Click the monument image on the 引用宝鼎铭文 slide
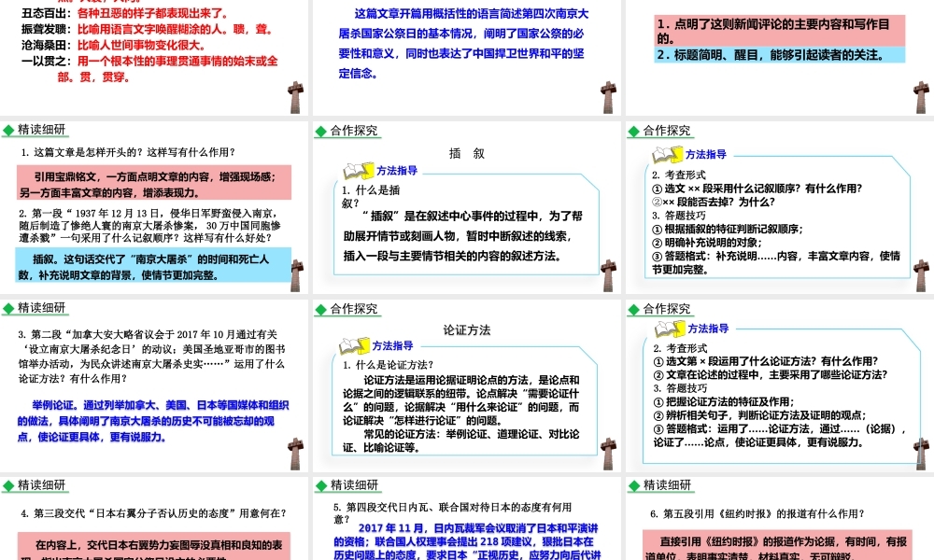 point(297,275)
